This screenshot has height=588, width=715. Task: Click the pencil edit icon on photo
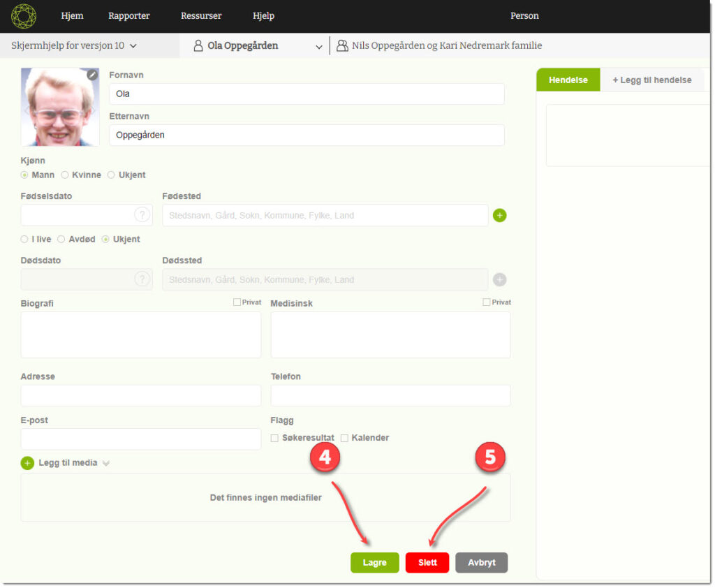[92, 75]
